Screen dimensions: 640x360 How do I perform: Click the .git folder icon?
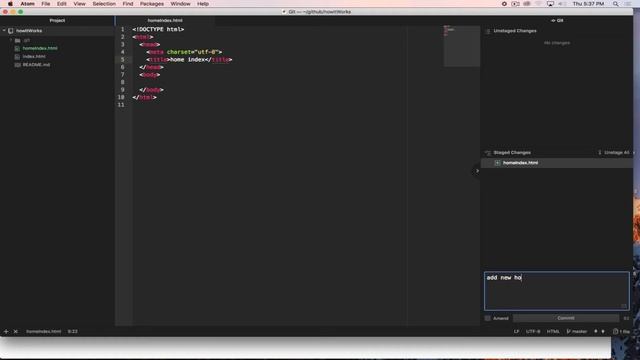click(18, 40)
